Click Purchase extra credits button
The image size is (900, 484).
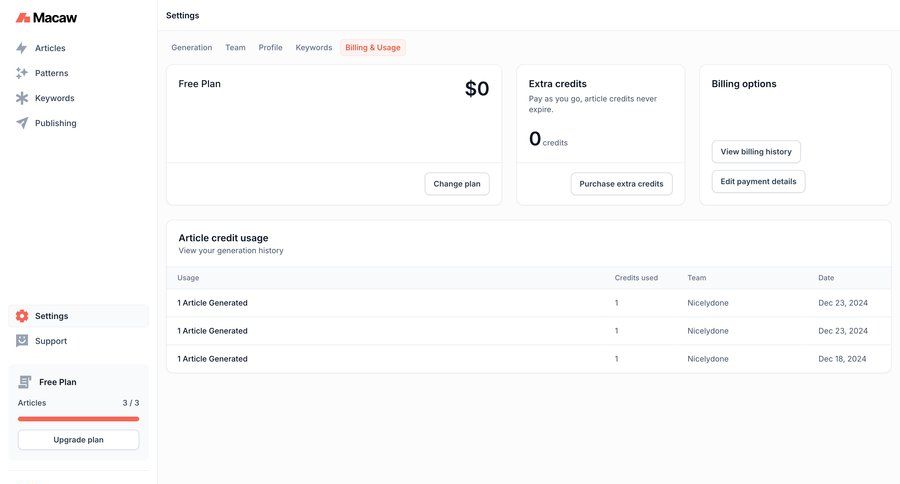tap(621, 184)
